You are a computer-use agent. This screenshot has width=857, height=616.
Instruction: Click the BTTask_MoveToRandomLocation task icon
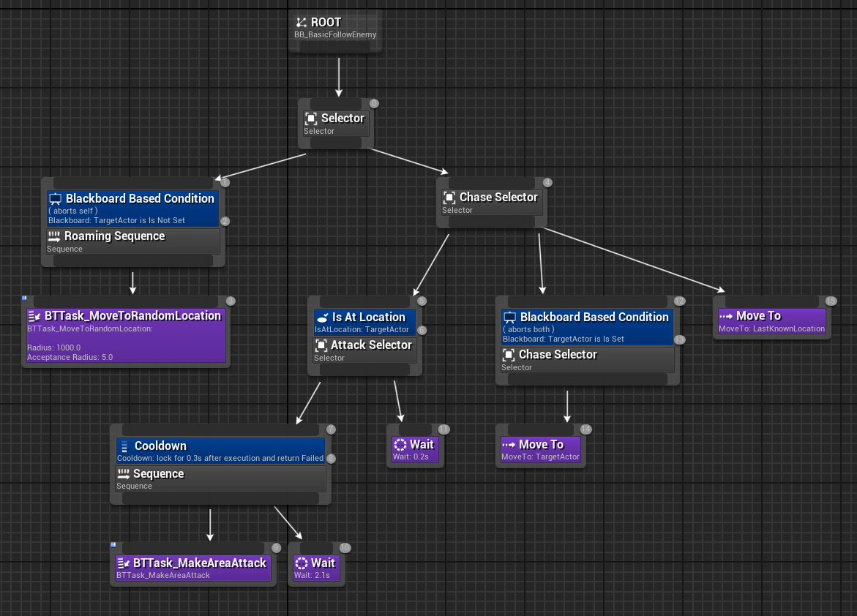click(34, 316)
